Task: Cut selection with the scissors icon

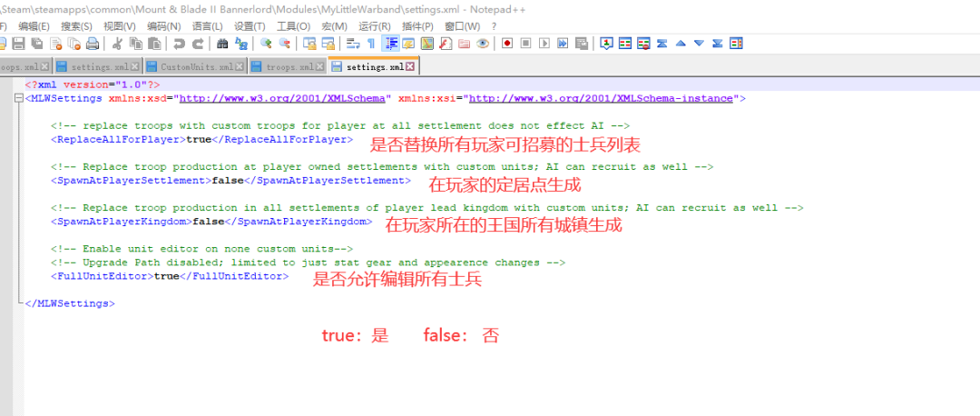Action: [117, 44]
